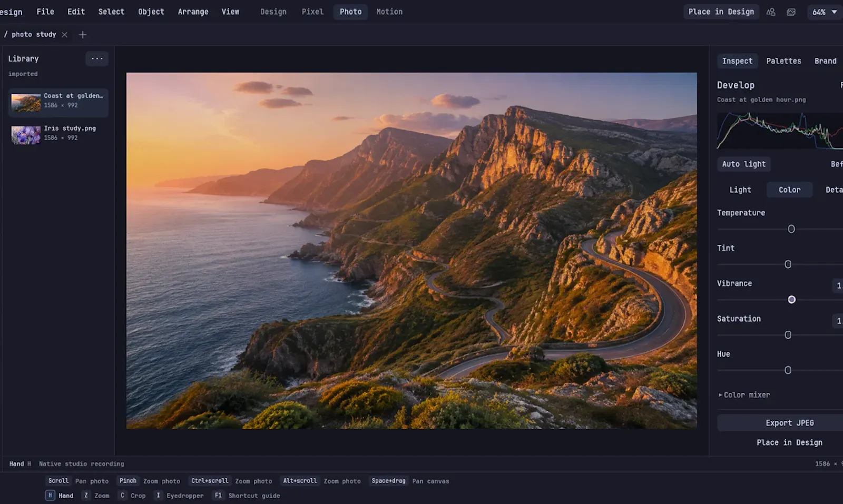Viewport: 843px width, 504px height.
Task: Open the Select menu
Action: tap(111, 12)
